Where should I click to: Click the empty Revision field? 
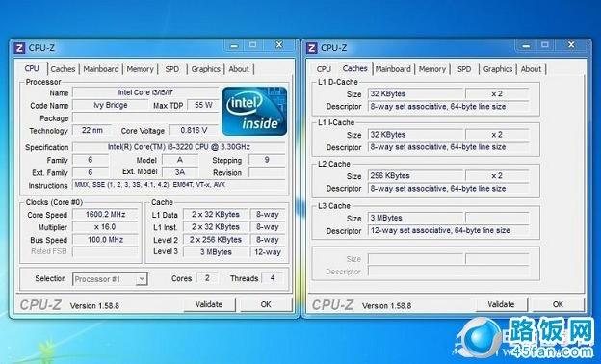coord(267,172)
